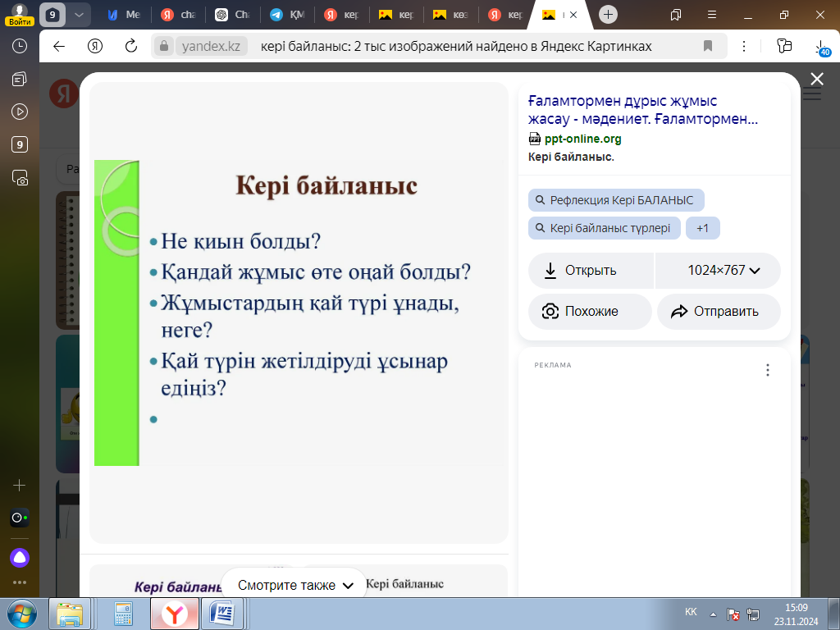
Task: Open the video play icon in sidebar
Action: coord(20,112)
